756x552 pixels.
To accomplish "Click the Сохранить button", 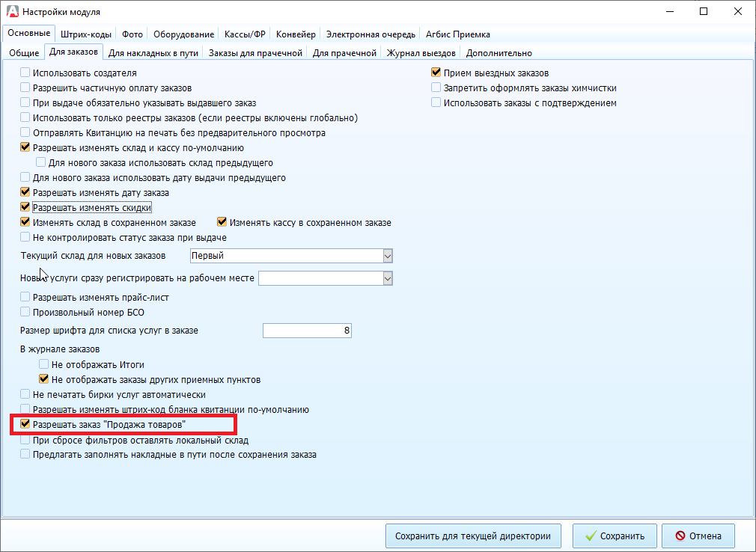I will 615,536.
